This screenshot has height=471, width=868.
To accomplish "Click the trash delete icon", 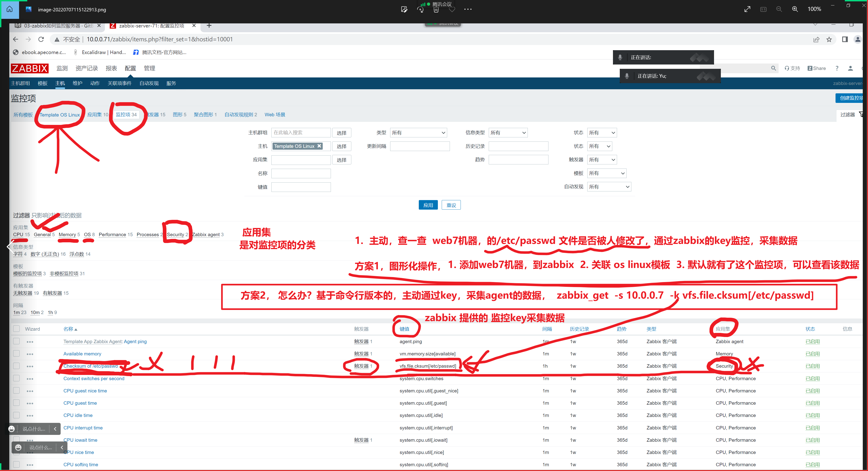I will pyautogui.click(x=436, y=10).
